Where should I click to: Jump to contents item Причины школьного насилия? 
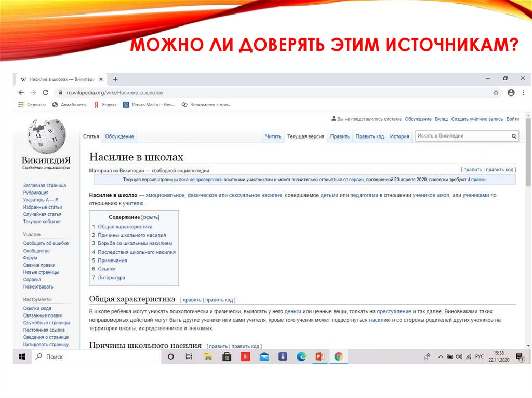pyautogui.click(x=131, y=235)
